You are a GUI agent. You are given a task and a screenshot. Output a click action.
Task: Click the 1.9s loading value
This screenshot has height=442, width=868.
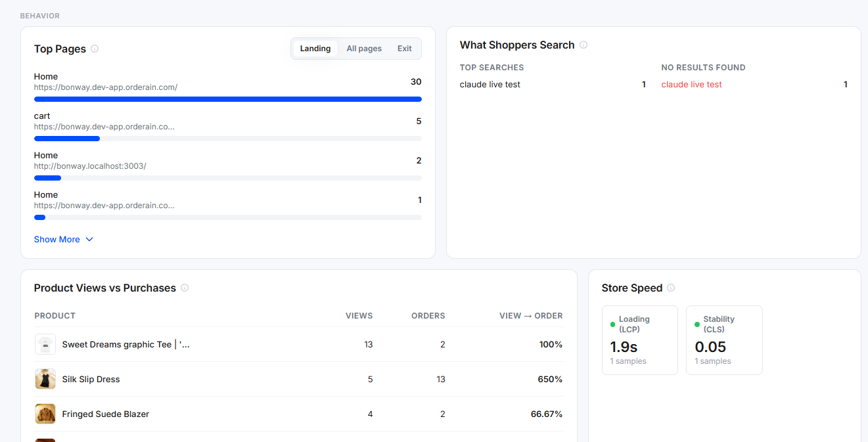[x=624, y=347]
